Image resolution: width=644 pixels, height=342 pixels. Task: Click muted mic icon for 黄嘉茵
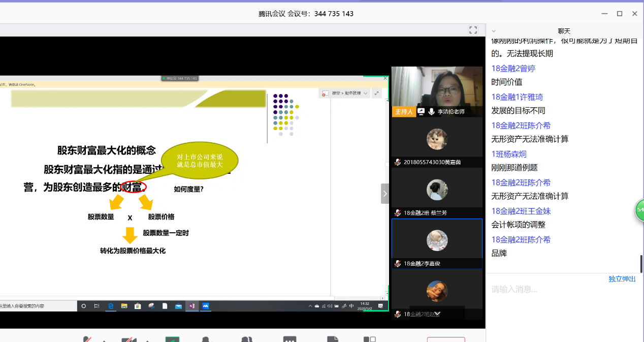pos(398,162)
